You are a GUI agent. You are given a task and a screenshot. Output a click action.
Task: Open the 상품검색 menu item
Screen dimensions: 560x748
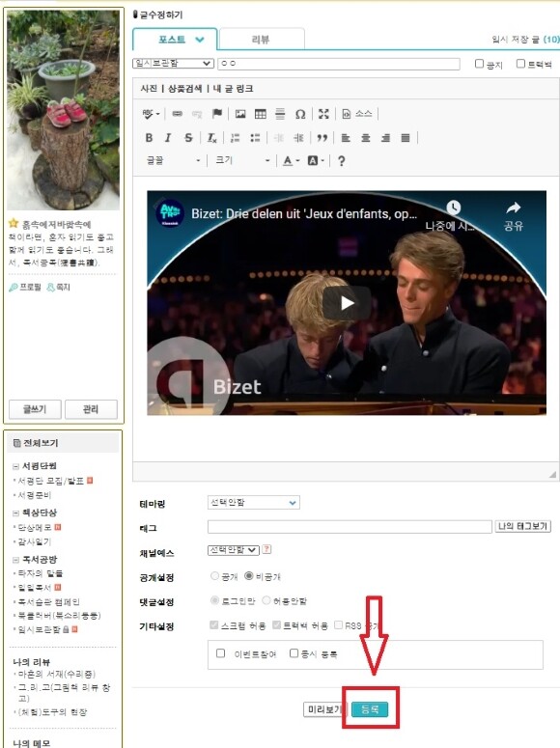click(x=184, y=89)
